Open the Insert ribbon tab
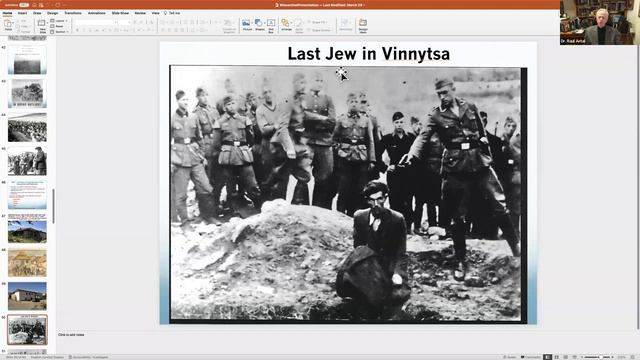This screenshot has height=360, width=640. pyautogui.click(x=22, y=13)
